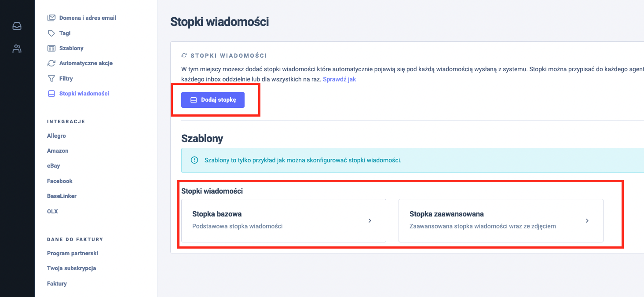Click the tag icon beside Tagi
644x297 pixels.
click(x=51, y=33)
